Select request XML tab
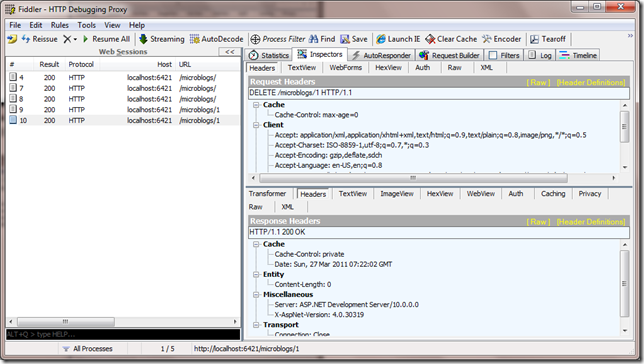644x364 pixels. point(487,68)
